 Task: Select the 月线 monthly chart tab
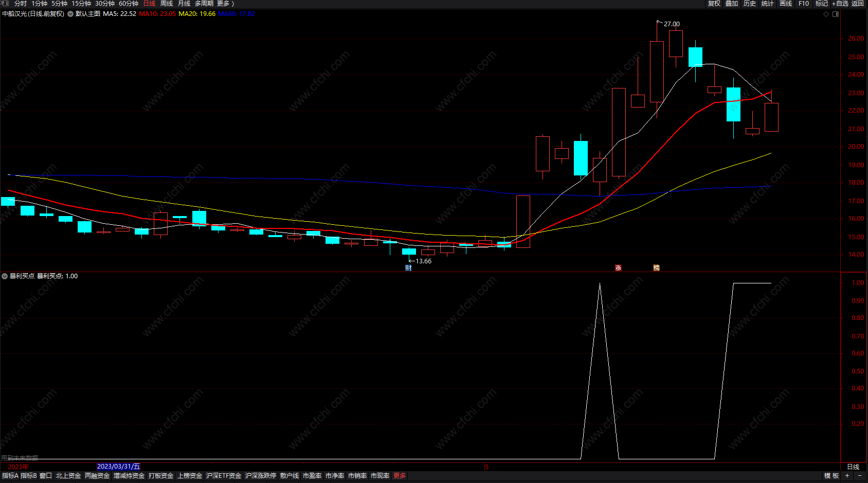184,4
